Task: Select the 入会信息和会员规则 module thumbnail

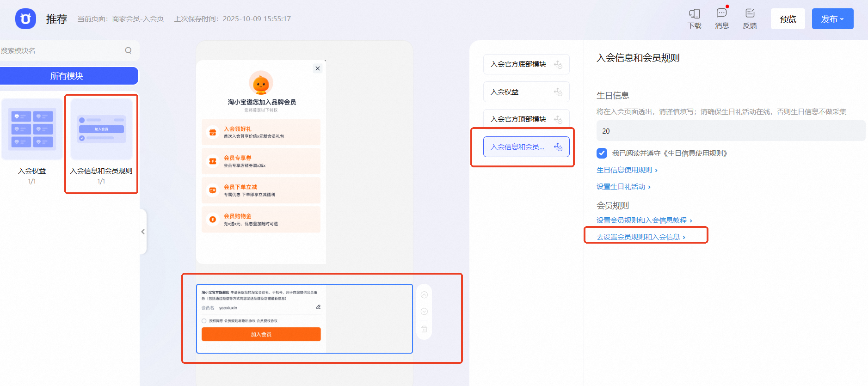Action: coord(101,129)
